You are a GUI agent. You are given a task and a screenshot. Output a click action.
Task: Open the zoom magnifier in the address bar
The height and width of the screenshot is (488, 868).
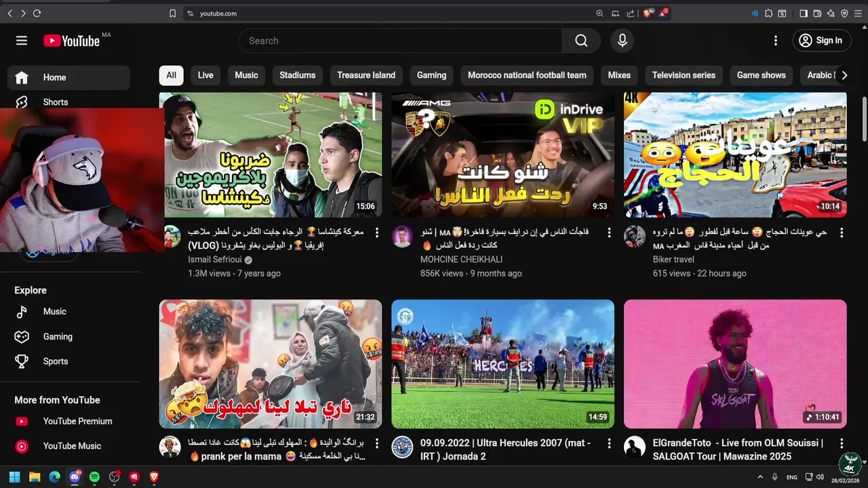(599, 14)
